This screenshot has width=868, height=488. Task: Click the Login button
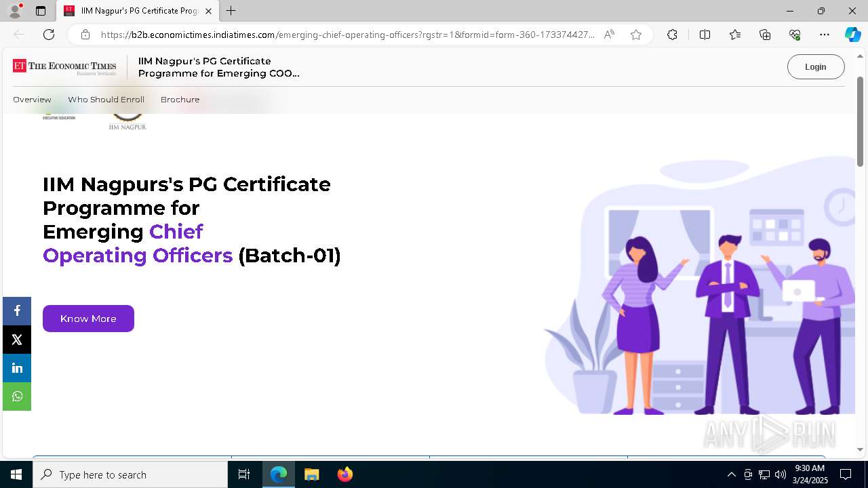(x=816, y=66)
